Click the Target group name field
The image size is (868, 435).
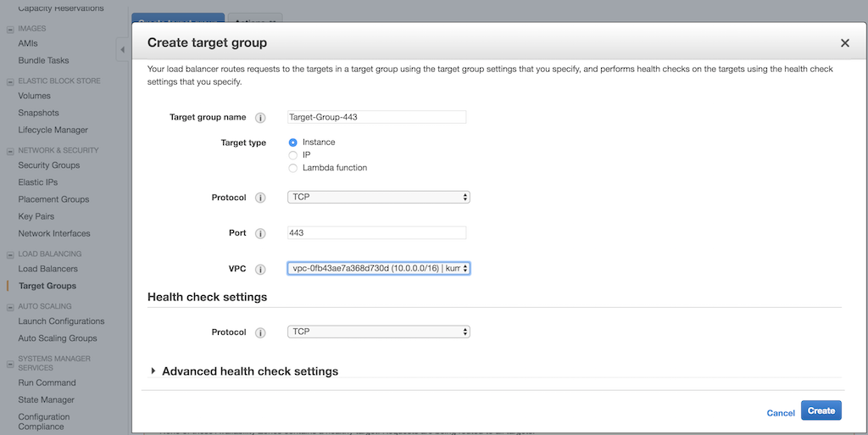pos(377,117)
